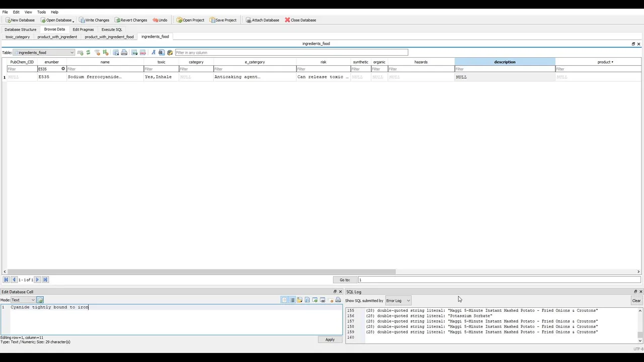Click the print table icon in browse toolbar
Screen dimensions: 644x362
click(x=124, y=52)
